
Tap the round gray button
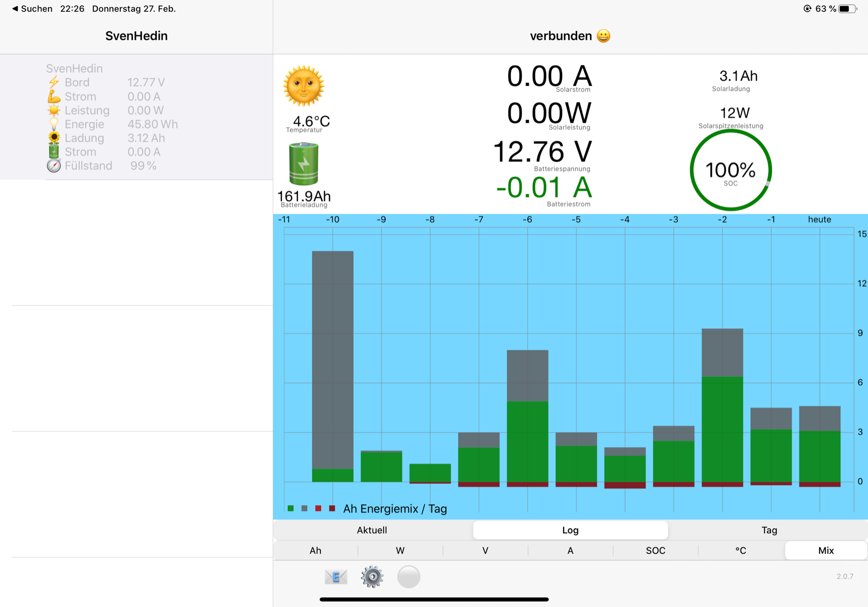tap(408, 577)
